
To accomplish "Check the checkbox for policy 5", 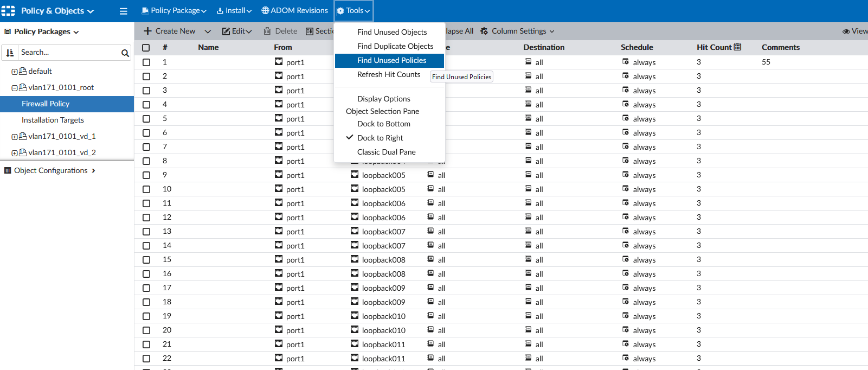I will click(x=146, y=119).
